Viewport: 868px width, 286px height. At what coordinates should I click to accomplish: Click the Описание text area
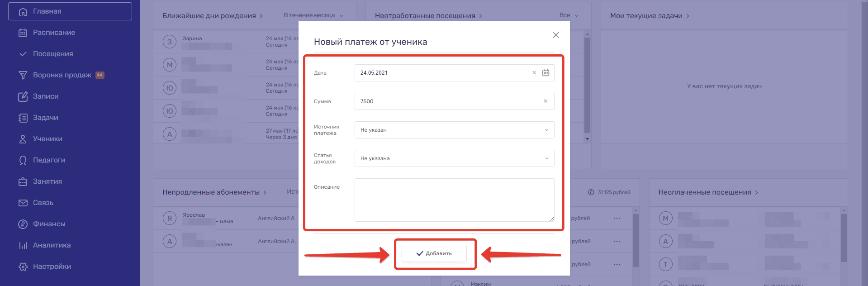click(454, 200)
